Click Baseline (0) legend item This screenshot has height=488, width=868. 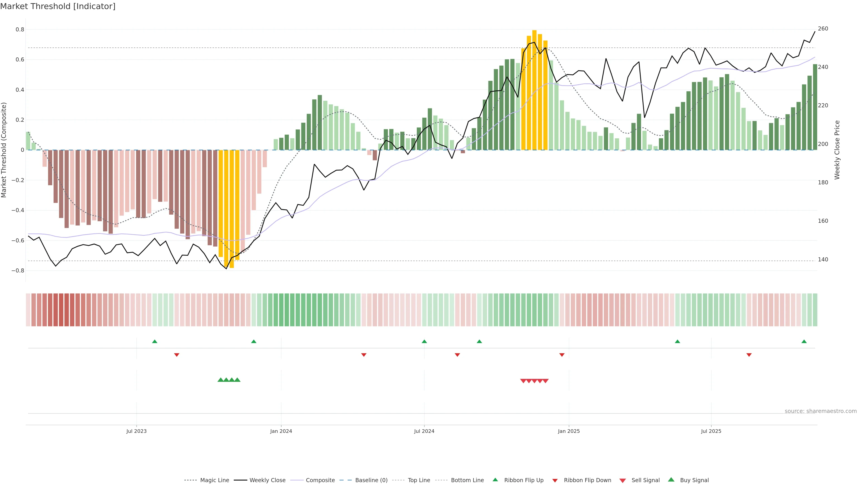pos(371,480)
